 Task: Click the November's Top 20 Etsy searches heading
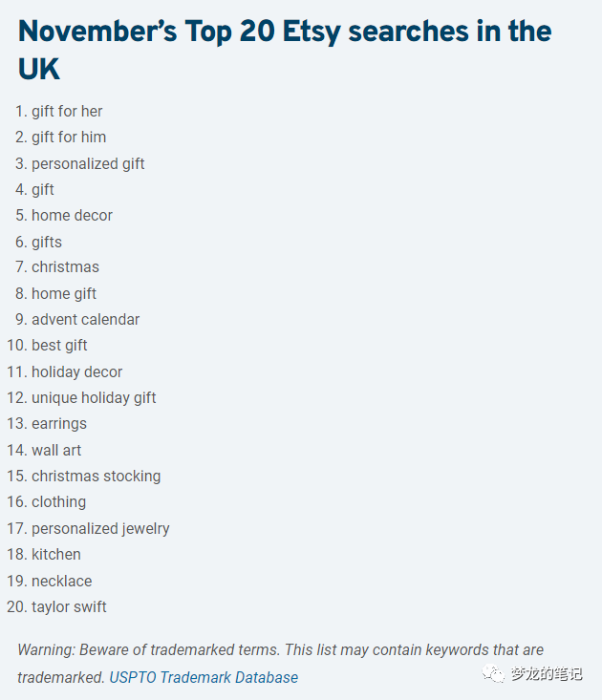pyautogui.click(x=285, y=50)
